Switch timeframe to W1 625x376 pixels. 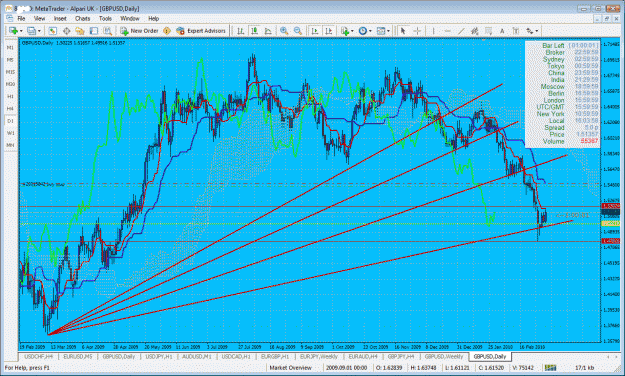click(10, 133)
